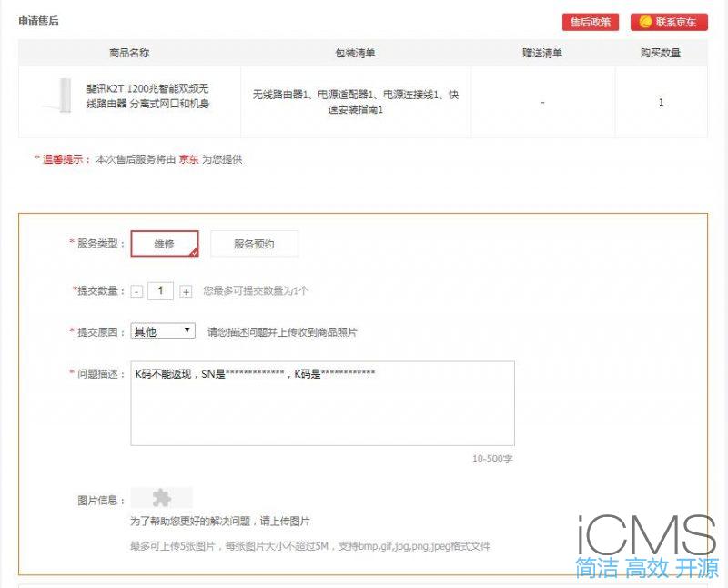The width and height of the screenshot is (728, 588).
Task: Click the 申请售后 page heading
Action: pos(38,21)
